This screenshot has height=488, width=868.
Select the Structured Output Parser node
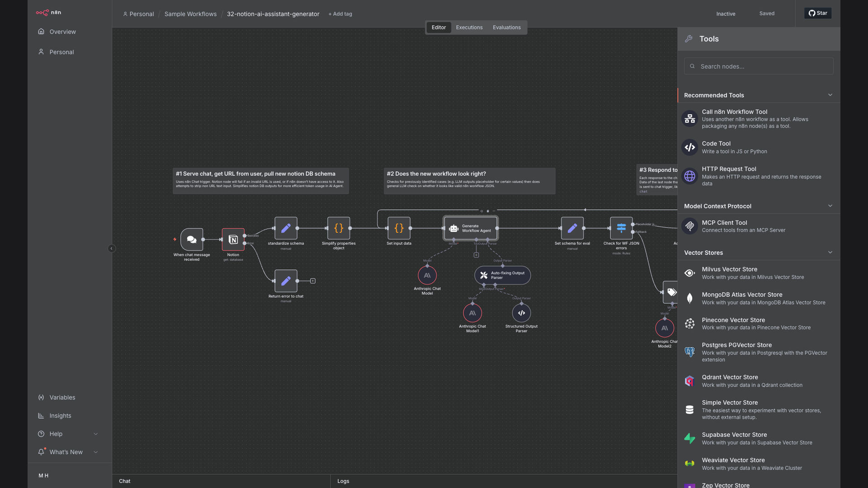point(521,313)
